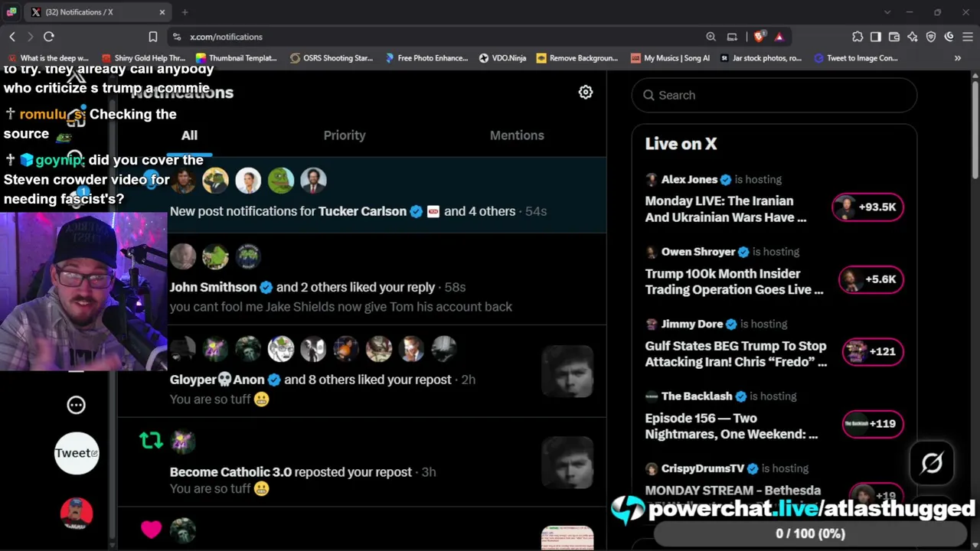The width and height of the screenshot is (980, 551).
Task: Join The Backlash stream via +119 badge
Action: tap(873, 424)
